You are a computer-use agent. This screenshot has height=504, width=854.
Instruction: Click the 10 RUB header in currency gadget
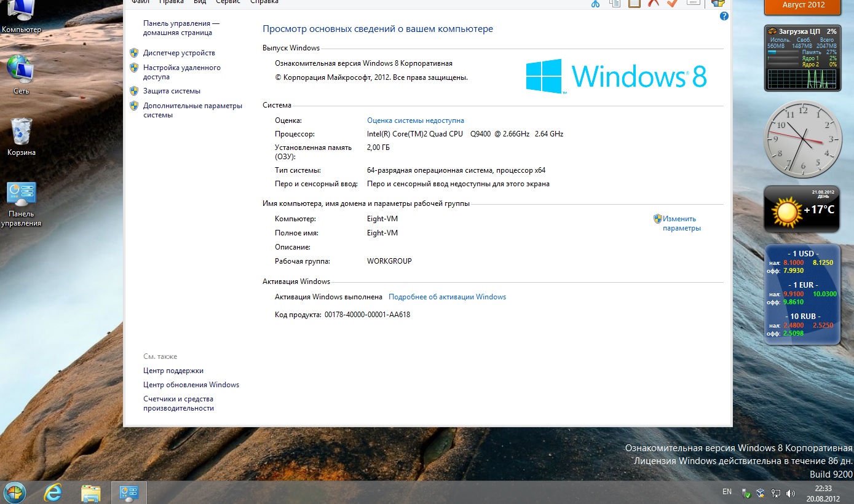[x=802, y=316]
